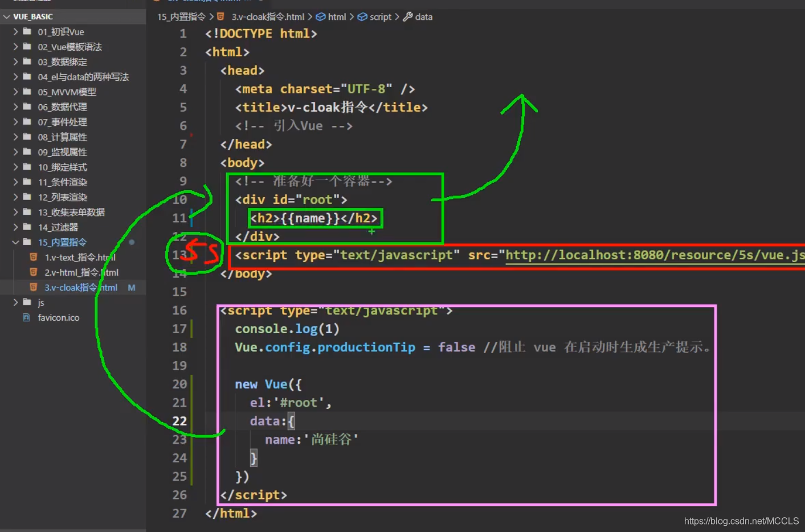Expand the 06_数据代理 folder chevron

[15, 107]
